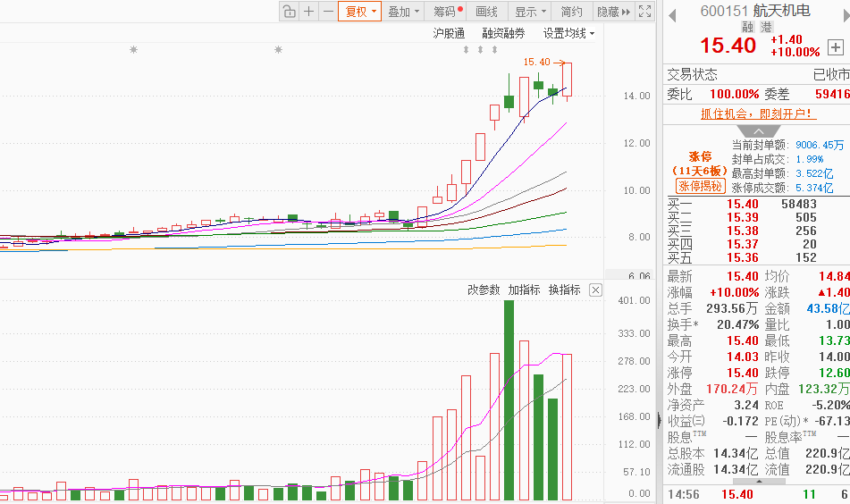Click the 最高封单额 3.522亿 value
This screenshot has height=504, width=850.
tap(814, 174)
